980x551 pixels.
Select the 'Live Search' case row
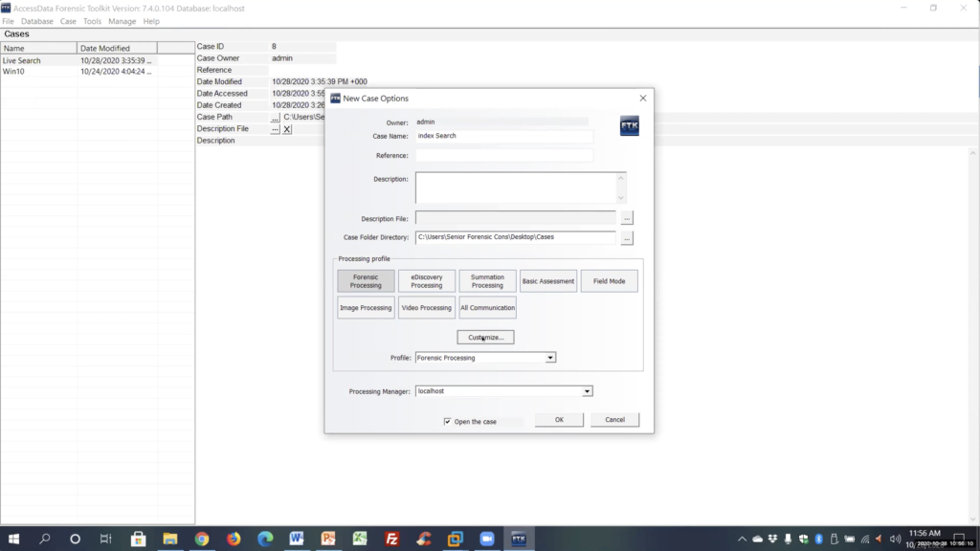98,60
